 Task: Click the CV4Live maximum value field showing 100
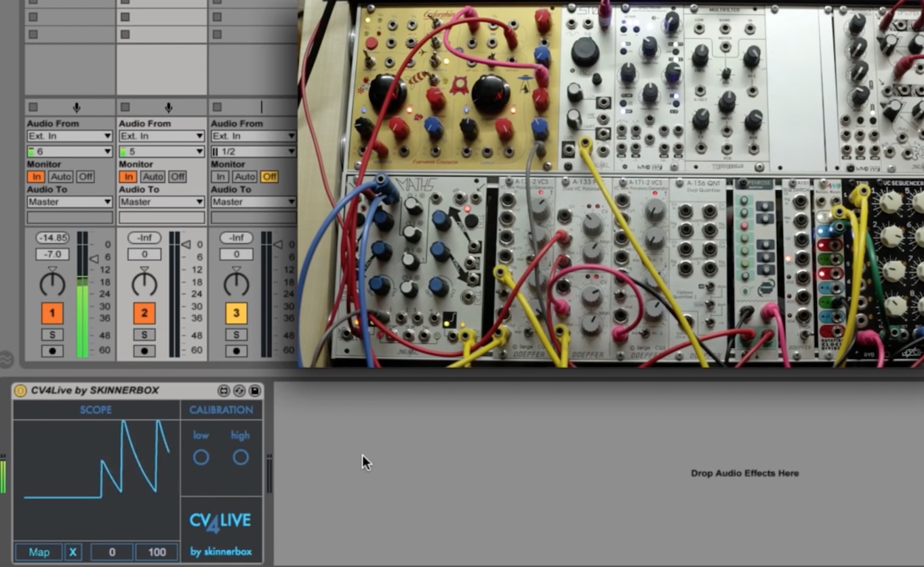pyautogui.click(x=157, y=552)
